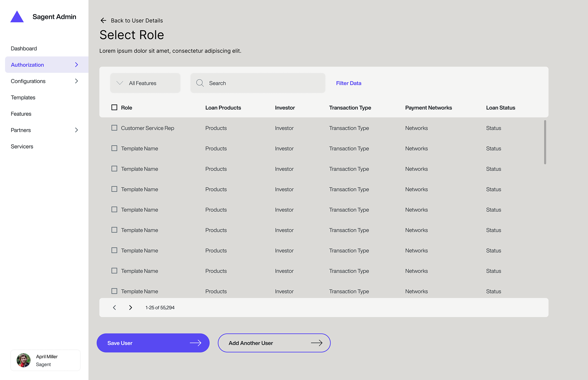Click into the Search field
This screenshot has height=380, width=588.
click(x=258, y=83)
